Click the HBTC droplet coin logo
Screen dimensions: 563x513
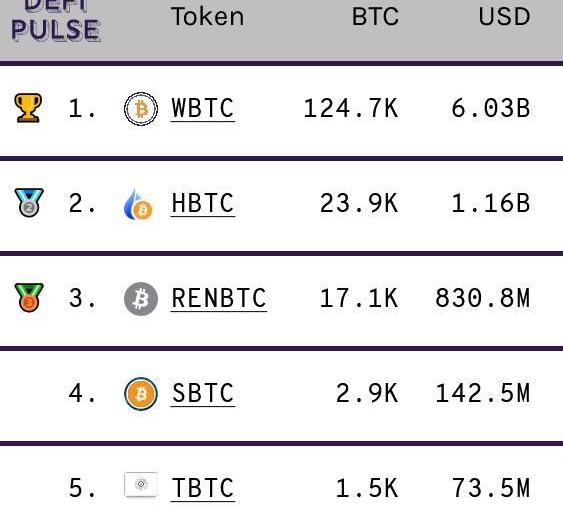point(139,204)
